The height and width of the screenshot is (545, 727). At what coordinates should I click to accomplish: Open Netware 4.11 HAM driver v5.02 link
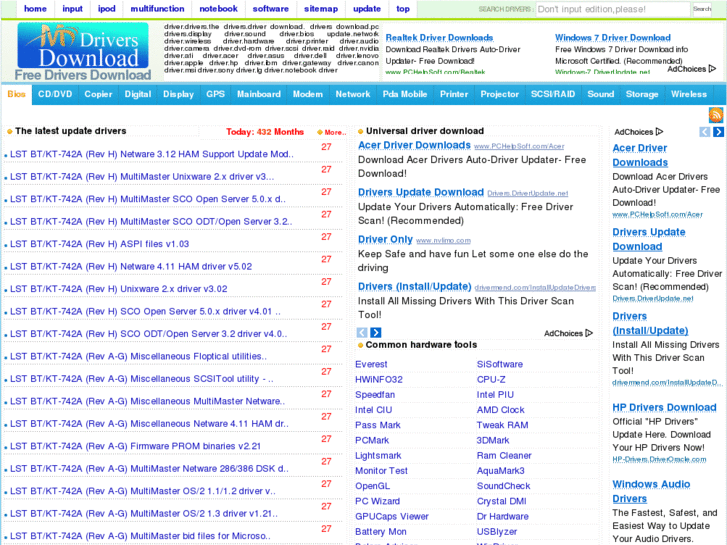pos(131,266)
